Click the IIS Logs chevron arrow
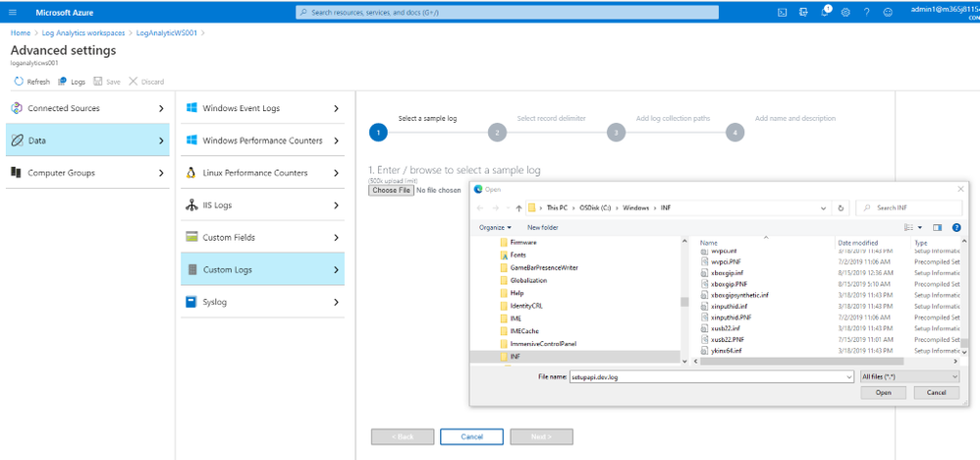This screenshot has width=980, height=460. pyautogui.click(x=336, y=205)
